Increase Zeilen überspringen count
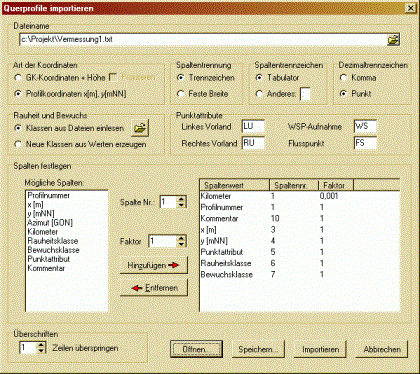 (x=41, y=345)
